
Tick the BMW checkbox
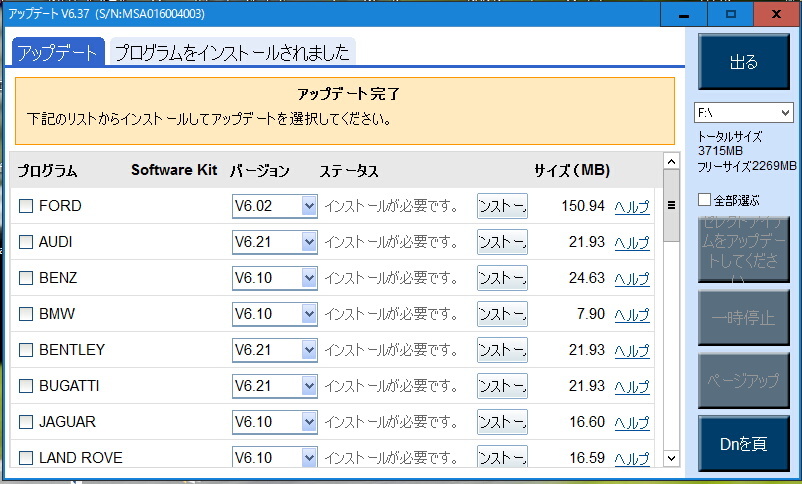point(26,314)
